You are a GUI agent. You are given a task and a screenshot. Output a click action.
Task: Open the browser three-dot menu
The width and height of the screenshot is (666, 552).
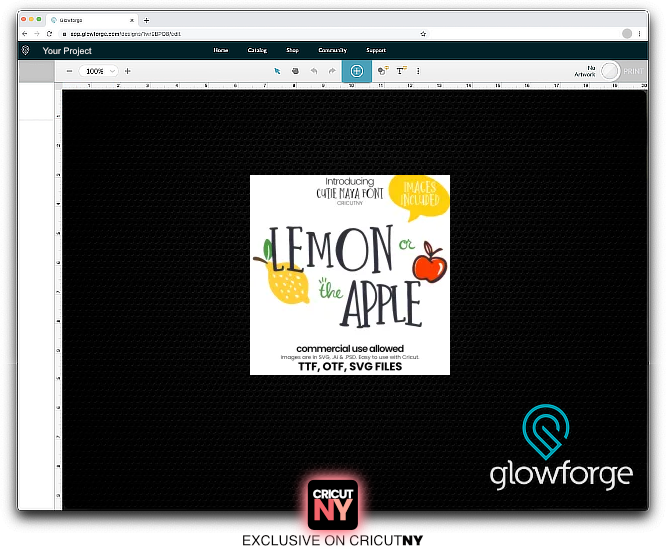click(640, 34)
